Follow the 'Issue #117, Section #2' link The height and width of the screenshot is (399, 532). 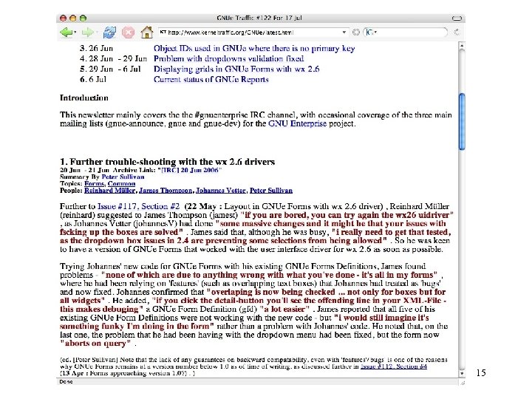(138, 206)
